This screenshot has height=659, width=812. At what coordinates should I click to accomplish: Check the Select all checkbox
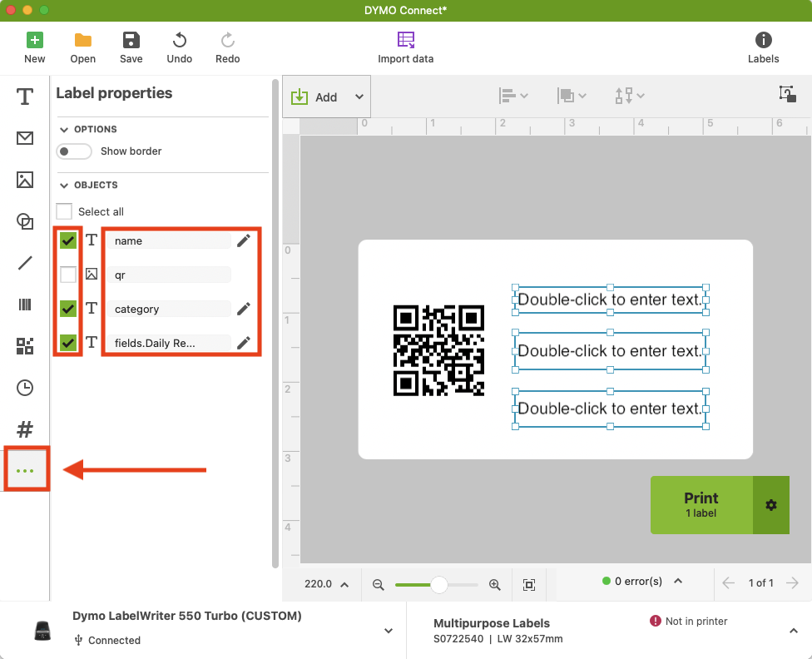coord(65,211)
